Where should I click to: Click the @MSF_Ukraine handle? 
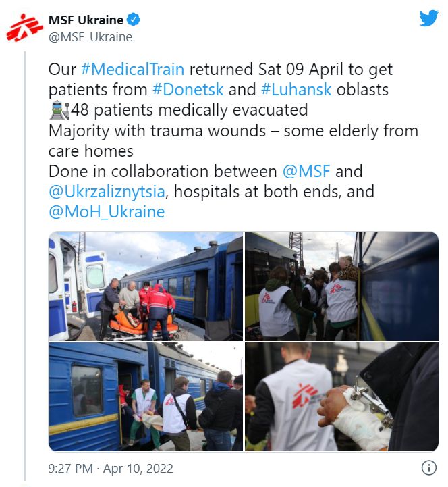click(x=90, y=37)
